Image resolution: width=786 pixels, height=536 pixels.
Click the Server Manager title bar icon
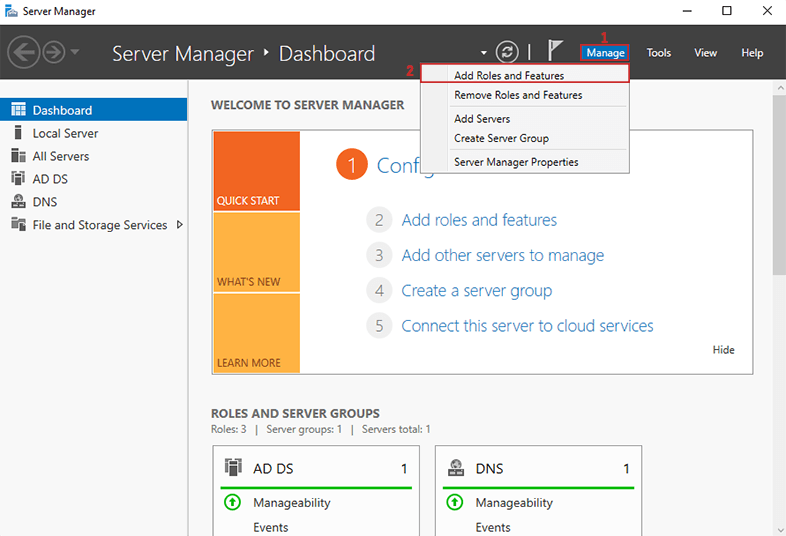11,11
